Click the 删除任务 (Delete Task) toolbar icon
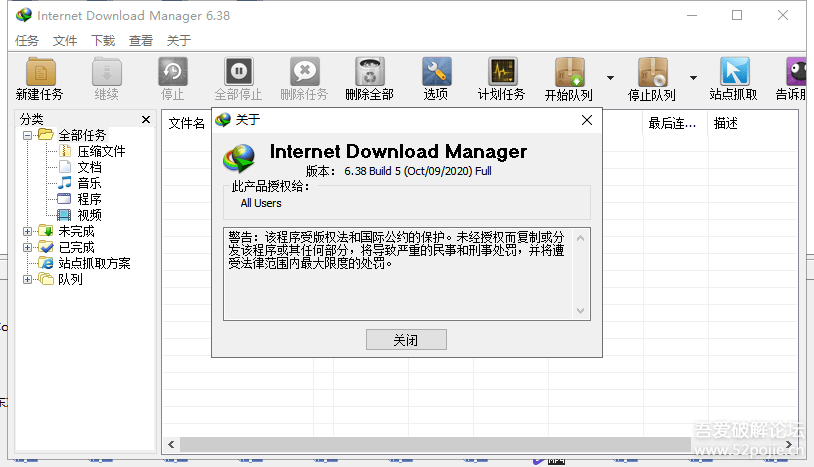Screen dimensions: 814x467 click(x=304, y=72)
